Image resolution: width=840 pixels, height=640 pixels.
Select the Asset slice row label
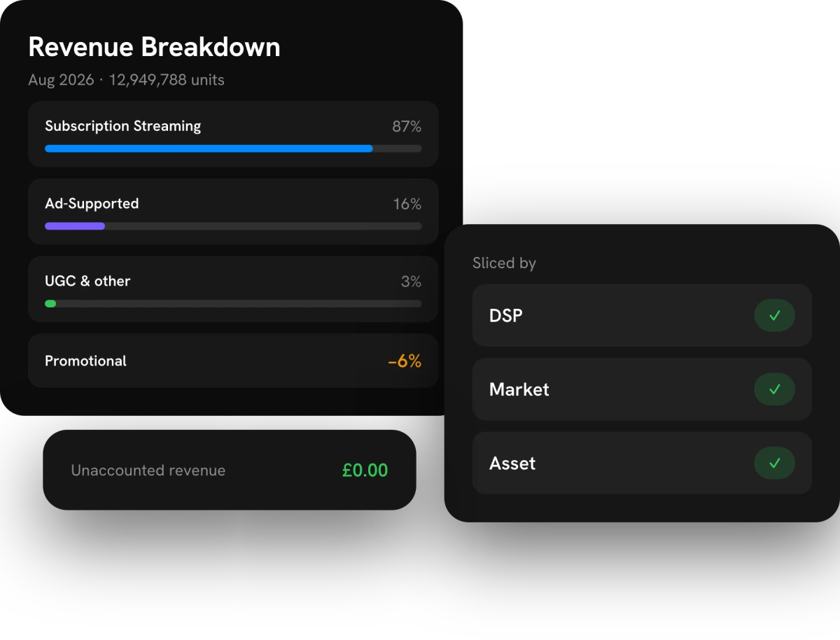coord(512,463)
